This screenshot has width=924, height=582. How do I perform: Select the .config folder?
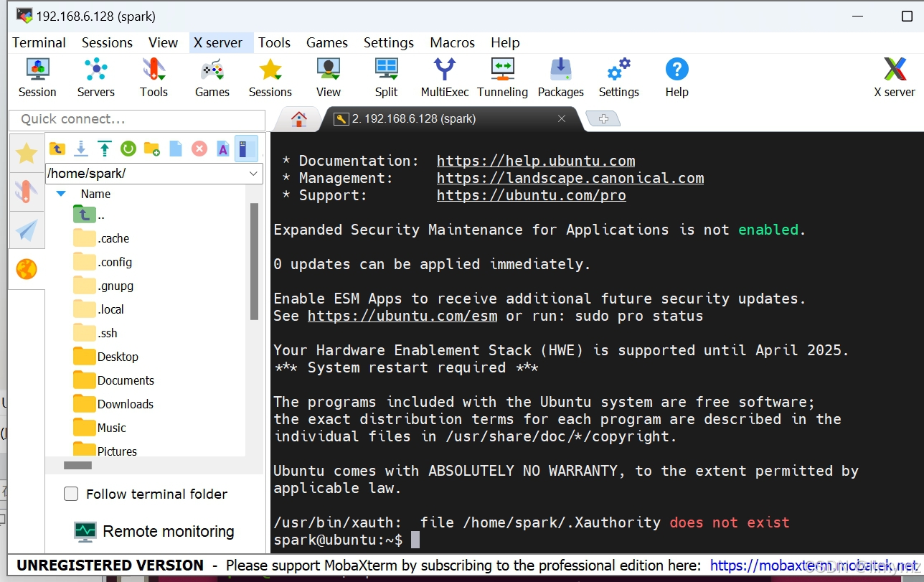(103, 262)
